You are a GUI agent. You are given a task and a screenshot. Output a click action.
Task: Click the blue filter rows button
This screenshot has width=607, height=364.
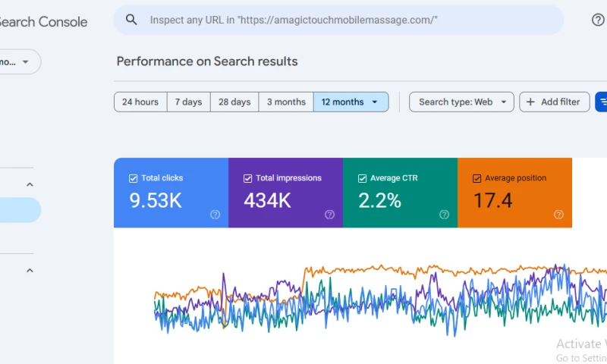(x=601, y=102)
